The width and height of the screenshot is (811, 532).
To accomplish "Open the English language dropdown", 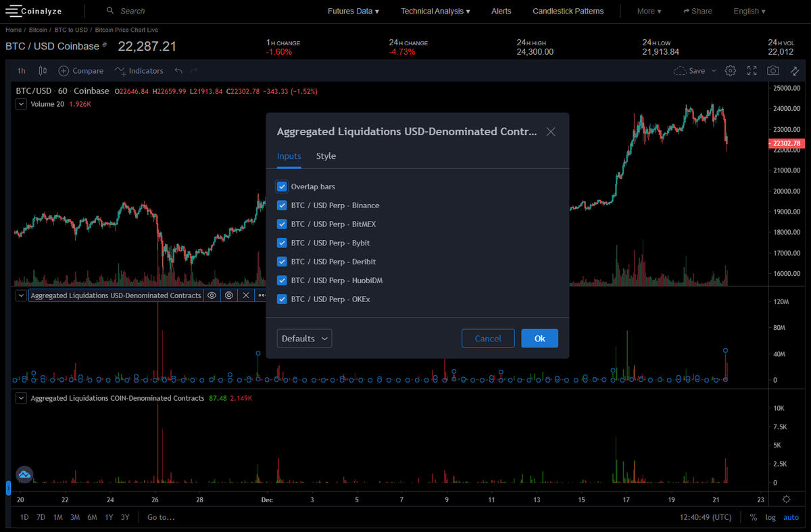I will [749, 11].
